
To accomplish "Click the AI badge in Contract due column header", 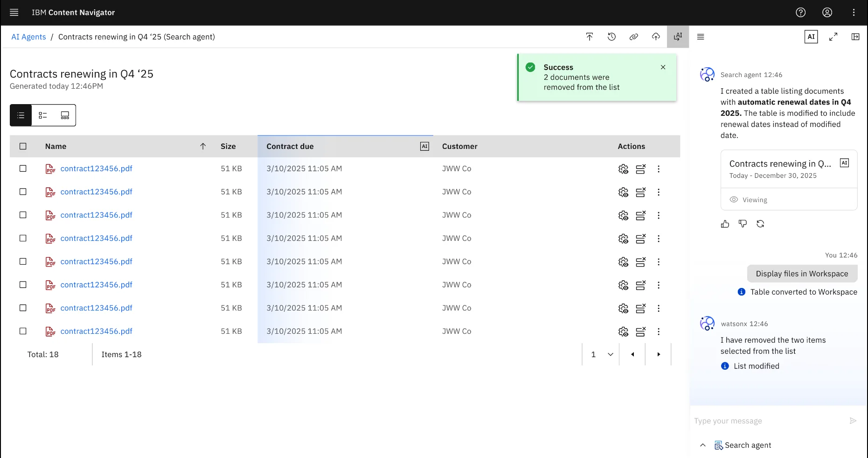I will click(x=424, y=147).
